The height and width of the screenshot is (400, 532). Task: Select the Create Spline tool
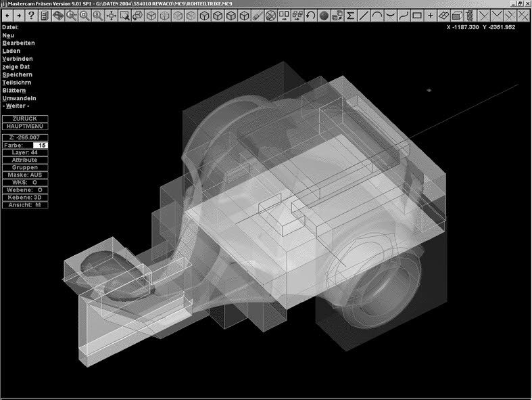[404, 15]
